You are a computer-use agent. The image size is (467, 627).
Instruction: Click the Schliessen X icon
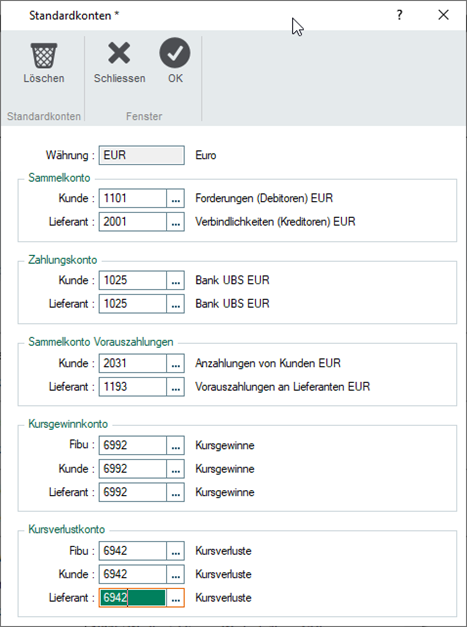click(x=119, y=53)
